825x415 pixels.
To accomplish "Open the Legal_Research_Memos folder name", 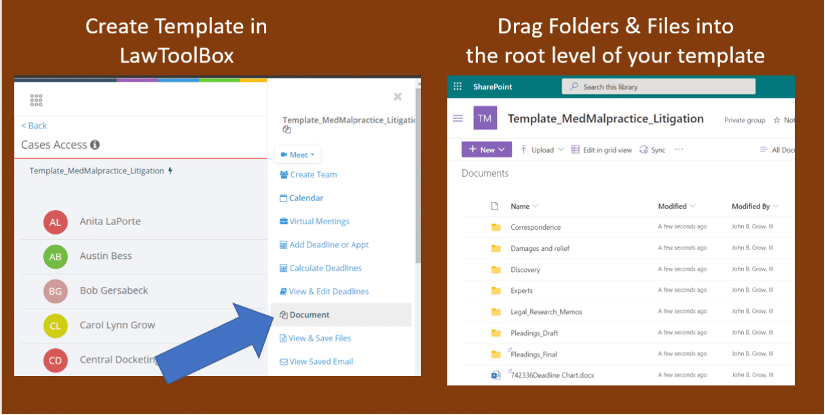I will (546, 311).
